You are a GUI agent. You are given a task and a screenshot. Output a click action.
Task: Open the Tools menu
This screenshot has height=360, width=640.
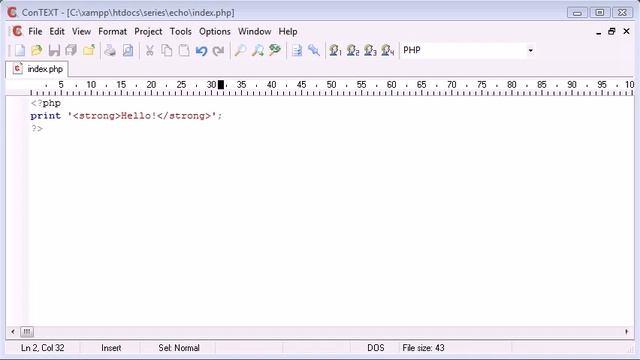180,31
